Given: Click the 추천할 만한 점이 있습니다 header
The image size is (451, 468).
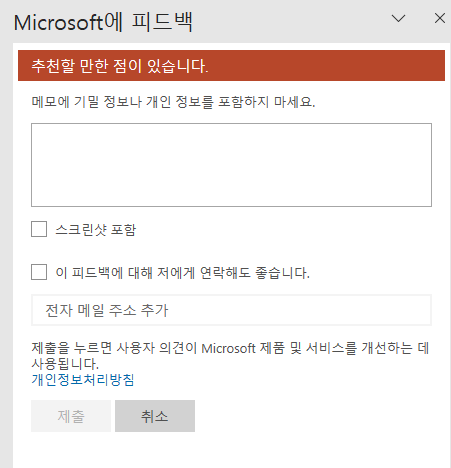Looking at the screenshot, I should click(x=231, y=65).
